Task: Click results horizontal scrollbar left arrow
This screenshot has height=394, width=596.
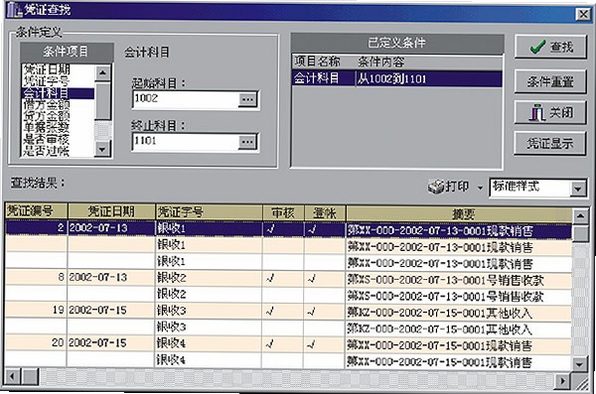Action: [x=12, y=377]
